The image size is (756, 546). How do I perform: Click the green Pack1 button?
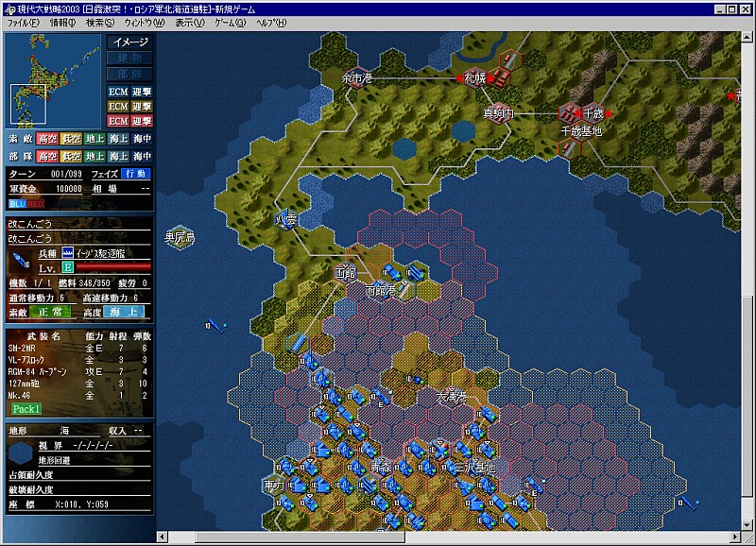(x=26, y=409)
